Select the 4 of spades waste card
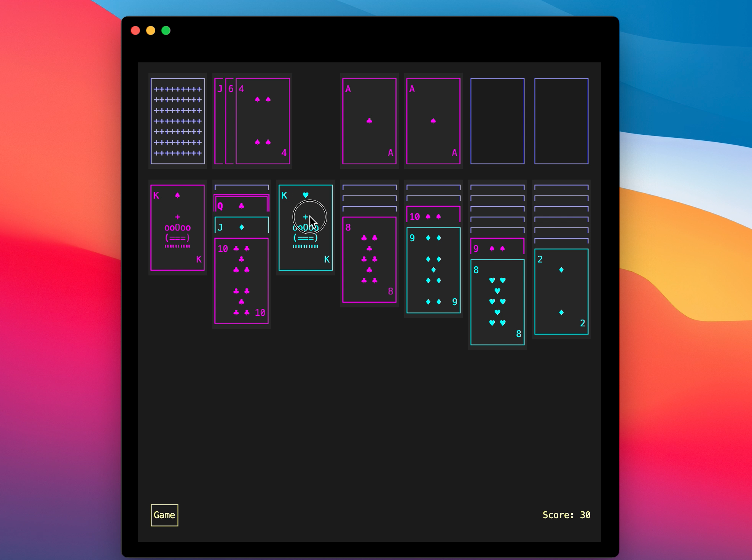This screenshot has width=752, height=560. pyautogui.click(x=263, y=121)
